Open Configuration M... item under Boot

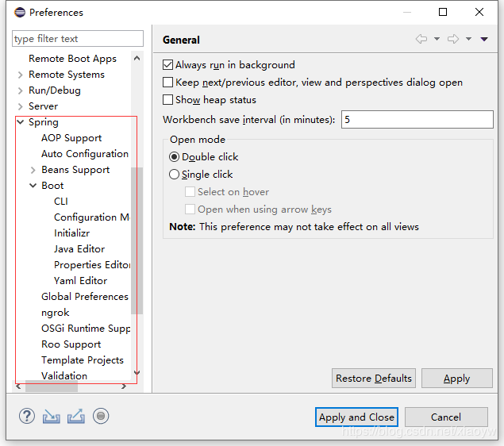coord(92,217)
